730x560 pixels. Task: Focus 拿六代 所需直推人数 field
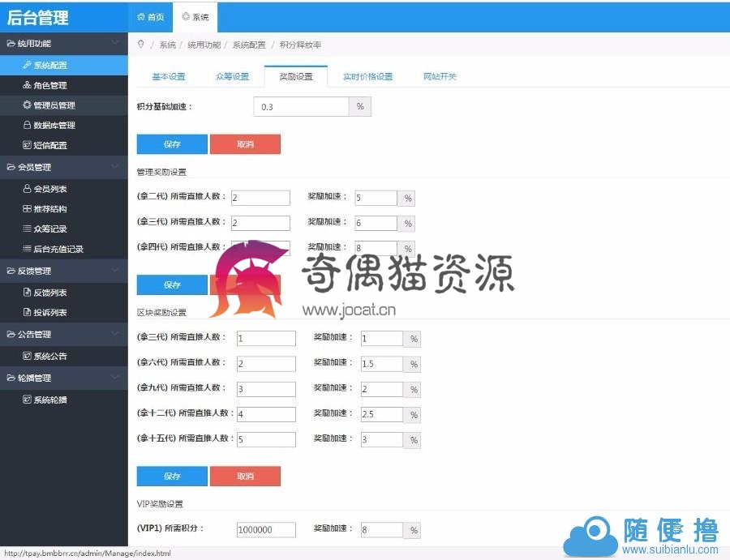click(266, 364)
